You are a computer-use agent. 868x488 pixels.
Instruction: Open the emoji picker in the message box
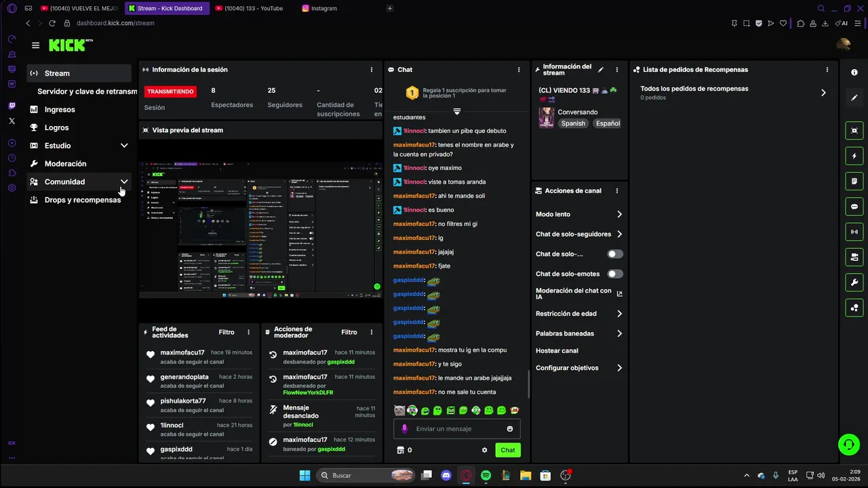[x=510, y=429]
